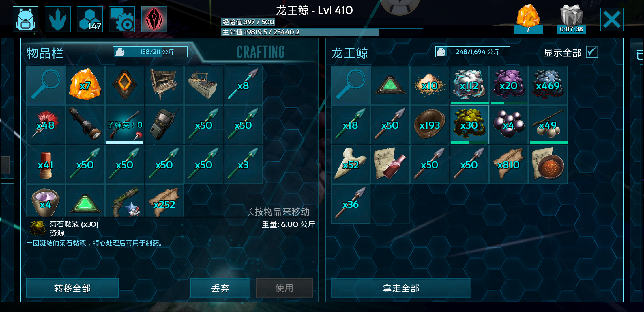This screenshot has width=644, height=312.
Task: Switch to the 物品栏 tab
Action: [45, 53]
